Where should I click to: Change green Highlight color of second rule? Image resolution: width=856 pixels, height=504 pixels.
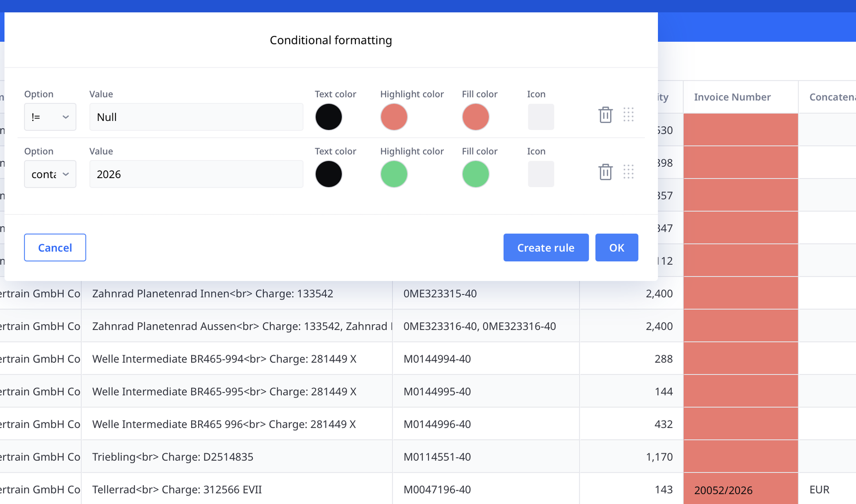point(394,174)
